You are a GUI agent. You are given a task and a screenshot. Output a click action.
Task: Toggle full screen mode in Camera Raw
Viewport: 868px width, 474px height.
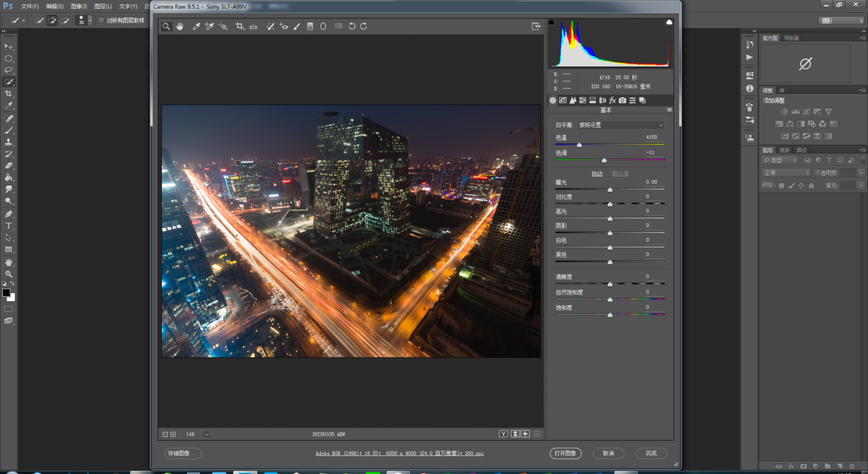click(x=535, y=25)
